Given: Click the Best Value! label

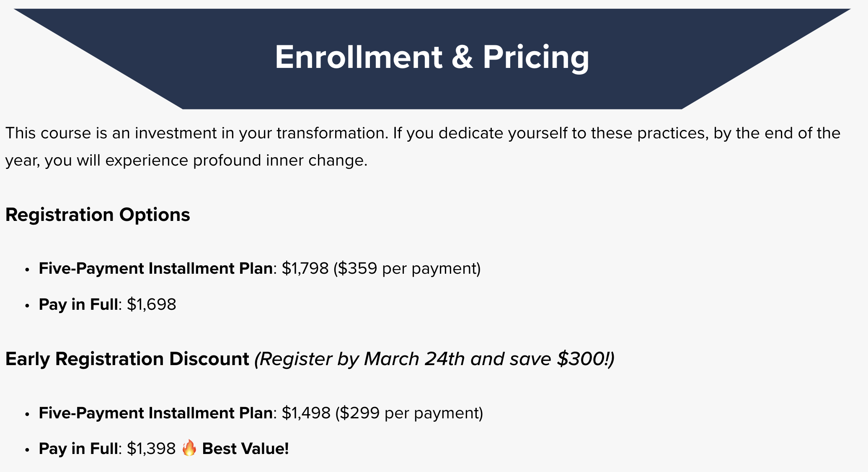Looking at the screenshot, I should 245,449.
